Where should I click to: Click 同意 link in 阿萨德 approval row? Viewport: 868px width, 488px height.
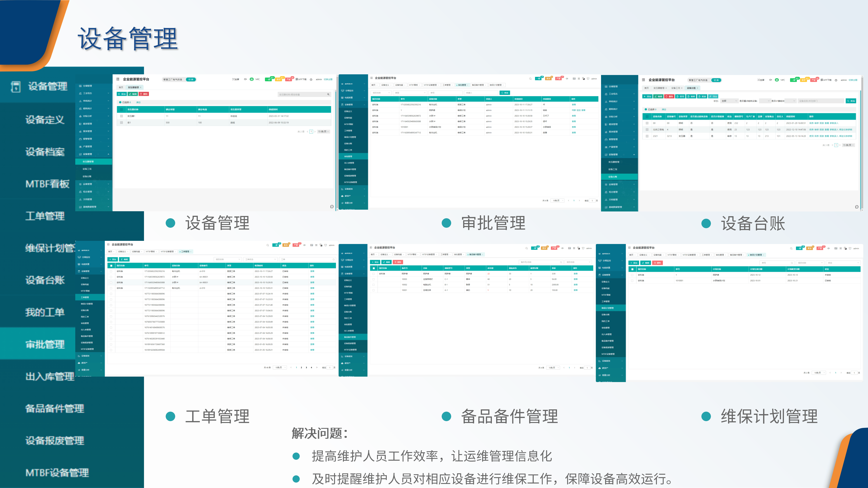point(574,110)
